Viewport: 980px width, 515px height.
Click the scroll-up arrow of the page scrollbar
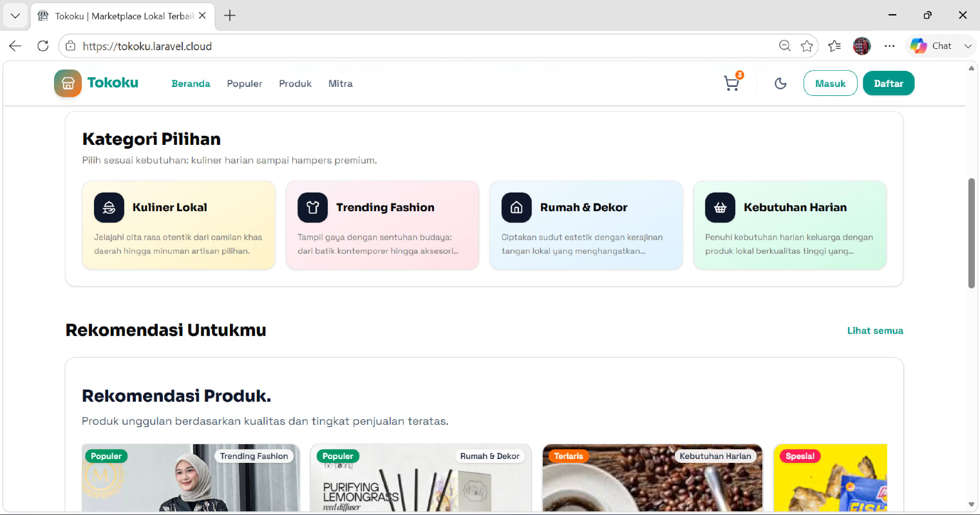tap(972, 68)
